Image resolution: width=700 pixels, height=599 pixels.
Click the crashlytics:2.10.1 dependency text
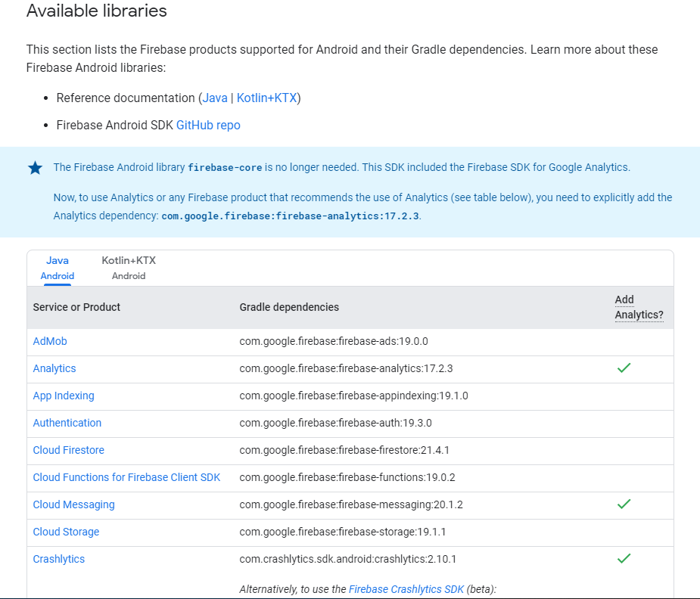point(348,559)
